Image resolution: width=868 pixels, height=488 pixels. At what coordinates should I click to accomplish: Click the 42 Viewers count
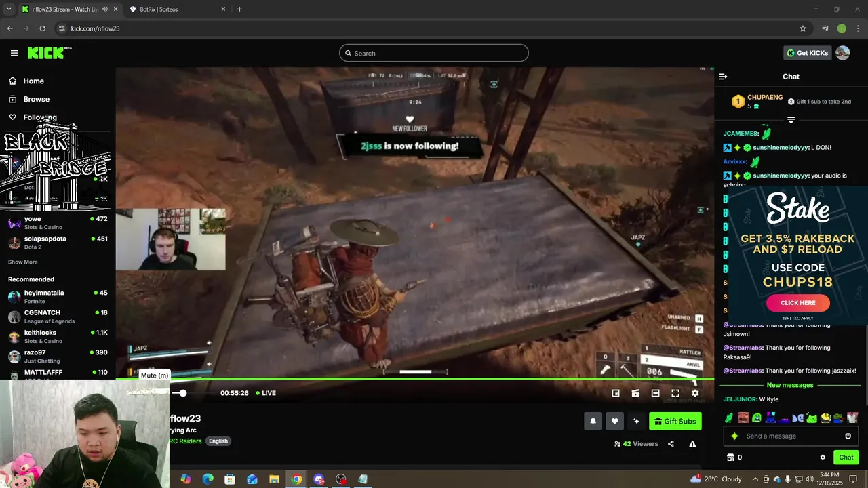pyautogui.click(x=635, y=444)
